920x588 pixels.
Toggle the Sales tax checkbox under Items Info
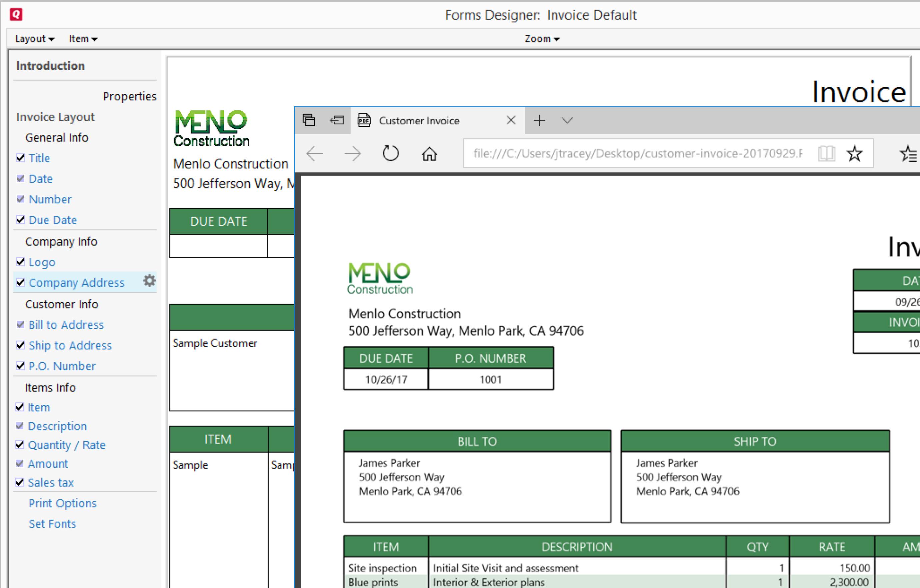[19, 482]
